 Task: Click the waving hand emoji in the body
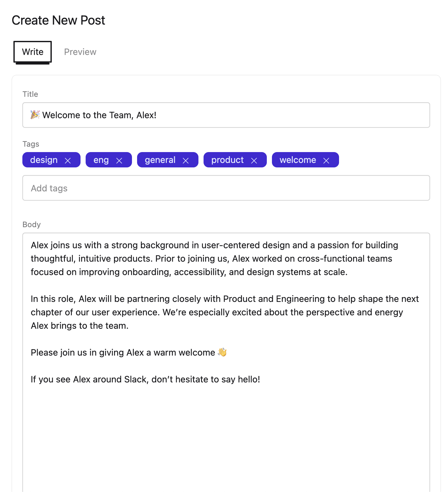[222, 352]
